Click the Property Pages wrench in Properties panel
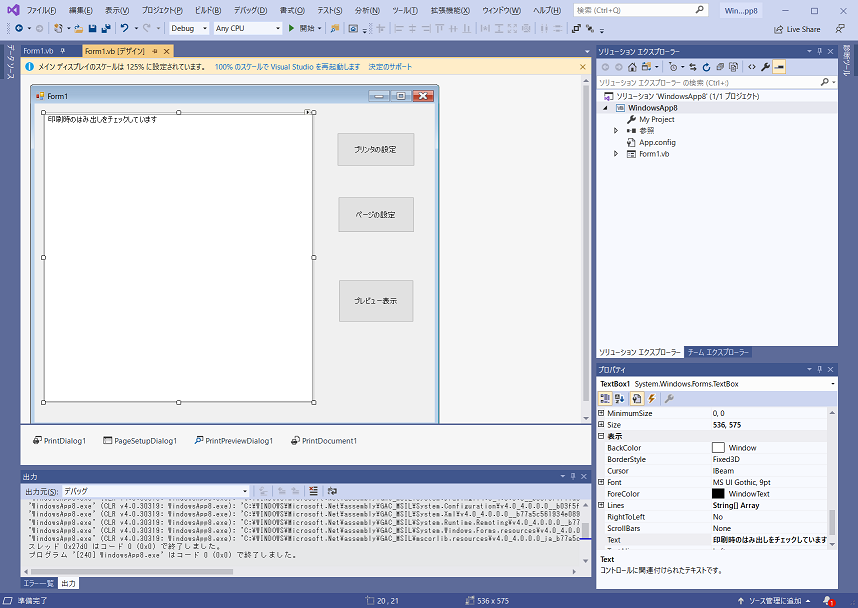Image resolution: width=858 pixels, height=608 pixels. tap(668, 398)
